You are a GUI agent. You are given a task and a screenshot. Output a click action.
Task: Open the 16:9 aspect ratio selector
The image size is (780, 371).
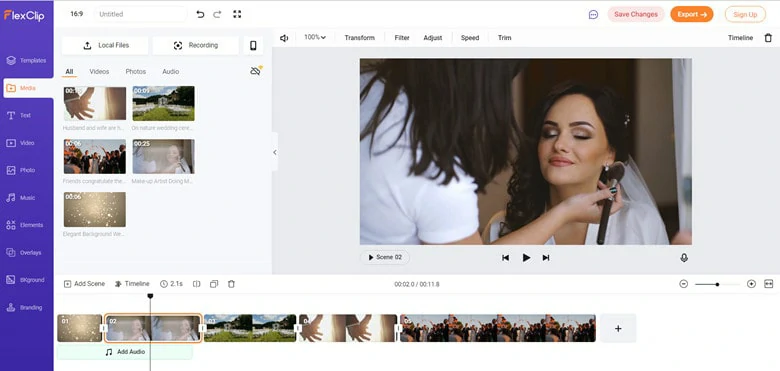point(77,14)
